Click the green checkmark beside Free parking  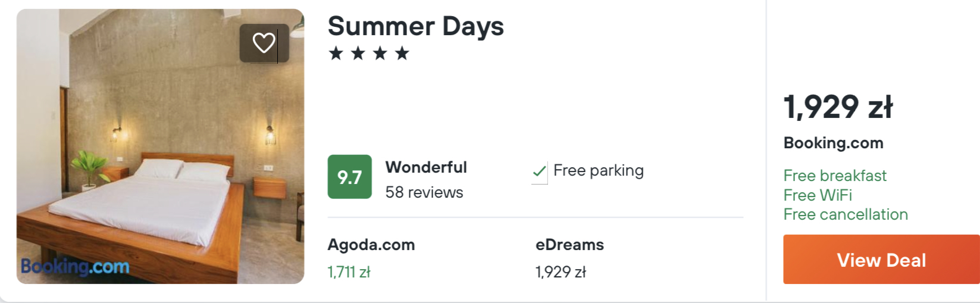(539, 172)
